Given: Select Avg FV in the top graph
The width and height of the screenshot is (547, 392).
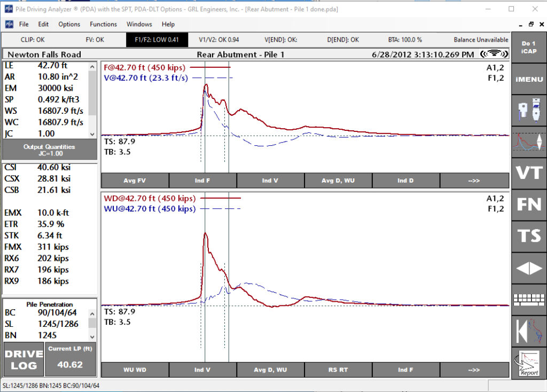Looking at the screenshot, I should (135, 181).
